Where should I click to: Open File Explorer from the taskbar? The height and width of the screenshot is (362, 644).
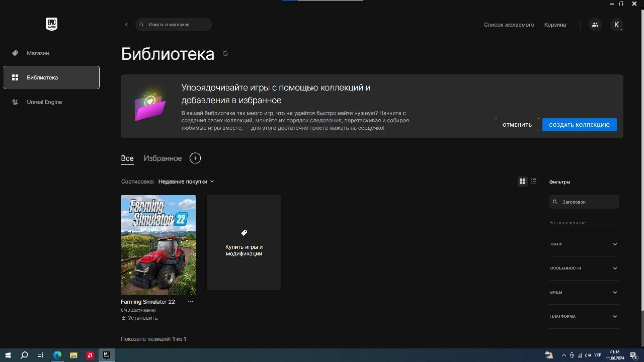tap(73, 355)
